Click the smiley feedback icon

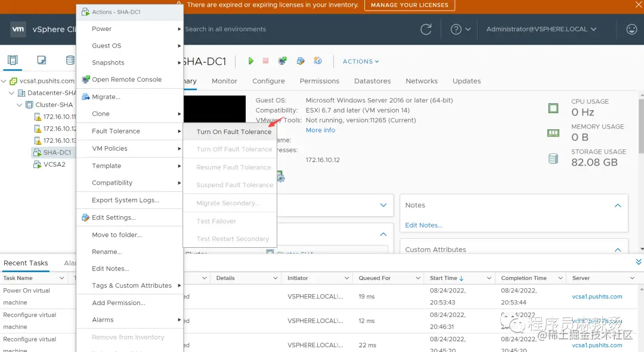tap(631, 29)
